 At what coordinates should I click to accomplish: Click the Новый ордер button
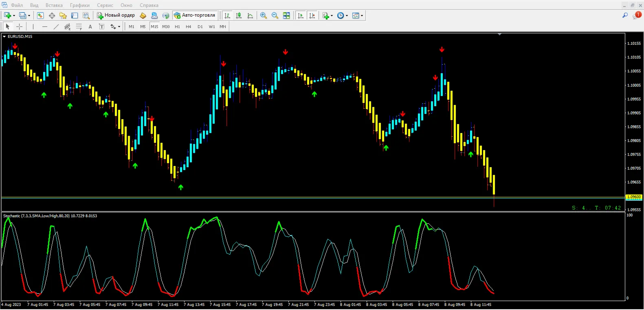pyautogui.click(x=116, y=15)
